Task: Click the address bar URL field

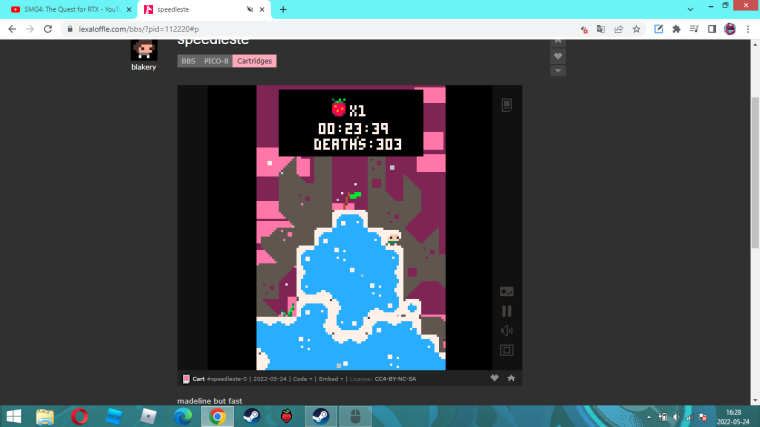Action: [320, 29]
